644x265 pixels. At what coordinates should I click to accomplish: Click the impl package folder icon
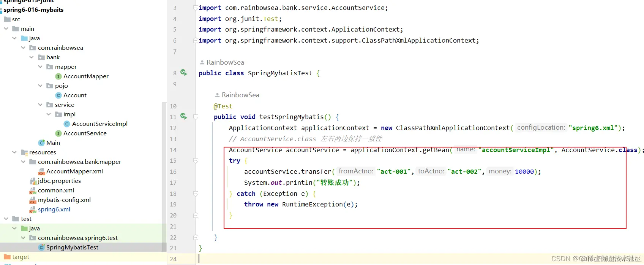tap(58, 114)
